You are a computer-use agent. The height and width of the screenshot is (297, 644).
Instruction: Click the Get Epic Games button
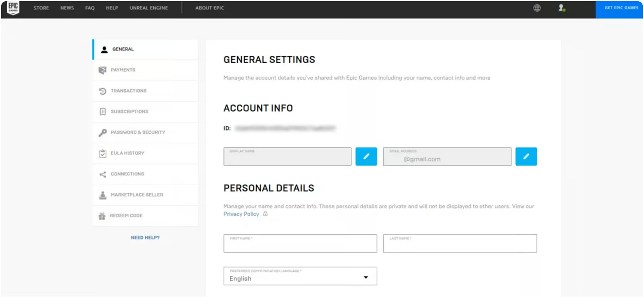click(619, 9)
